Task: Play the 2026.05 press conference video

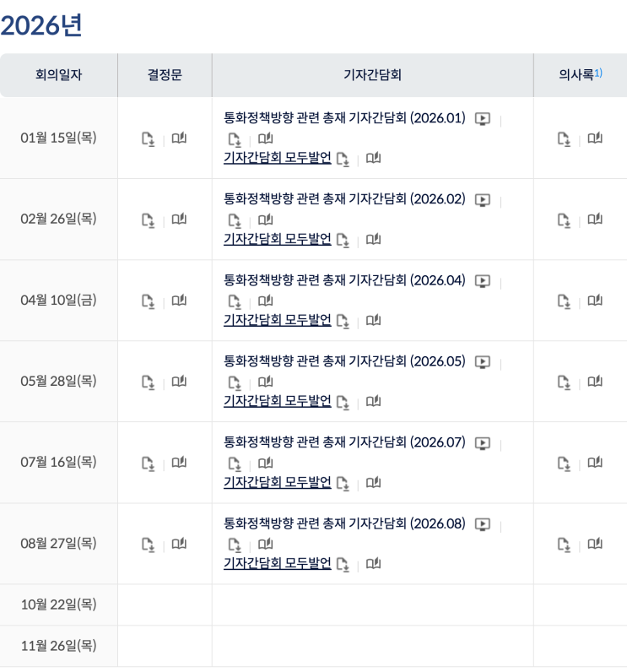Action: (483, 362)
